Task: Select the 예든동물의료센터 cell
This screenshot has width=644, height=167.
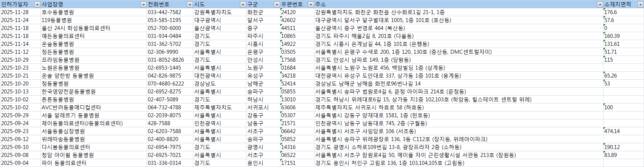Action: coord(94,36)
